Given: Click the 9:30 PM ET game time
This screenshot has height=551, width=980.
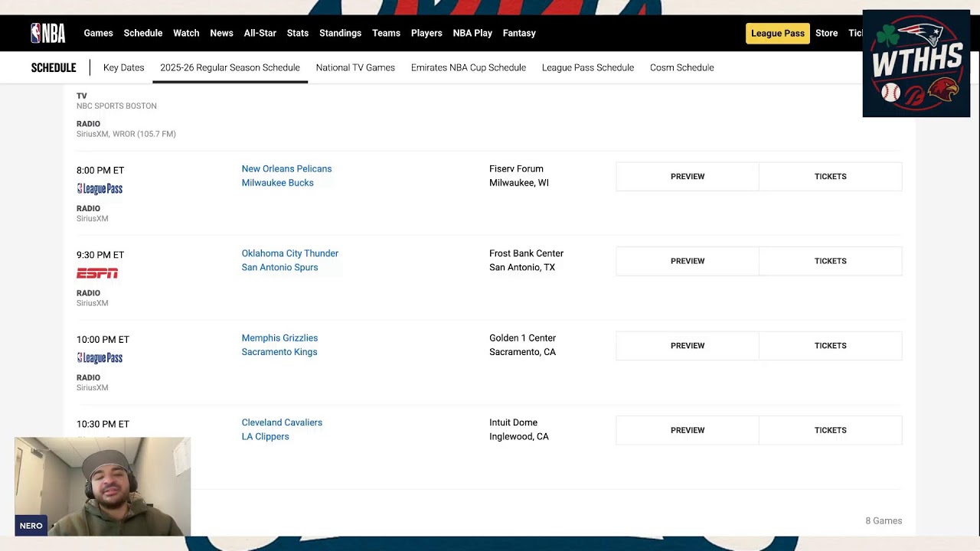Looking at the screenshot, I should 100,255.
